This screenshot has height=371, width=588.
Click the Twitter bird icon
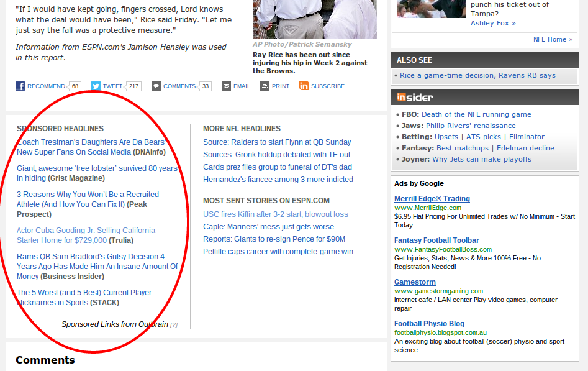(96, 86)
